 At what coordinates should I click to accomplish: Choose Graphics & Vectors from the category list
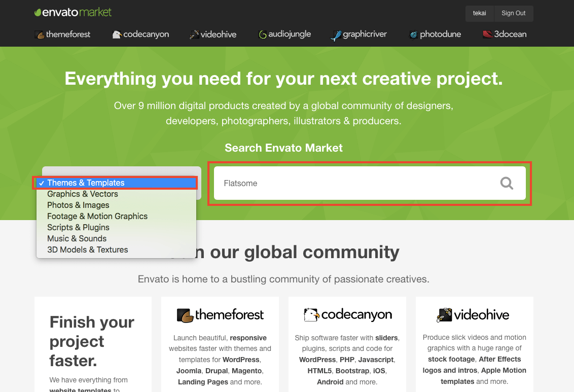click(x=83, y=194)
